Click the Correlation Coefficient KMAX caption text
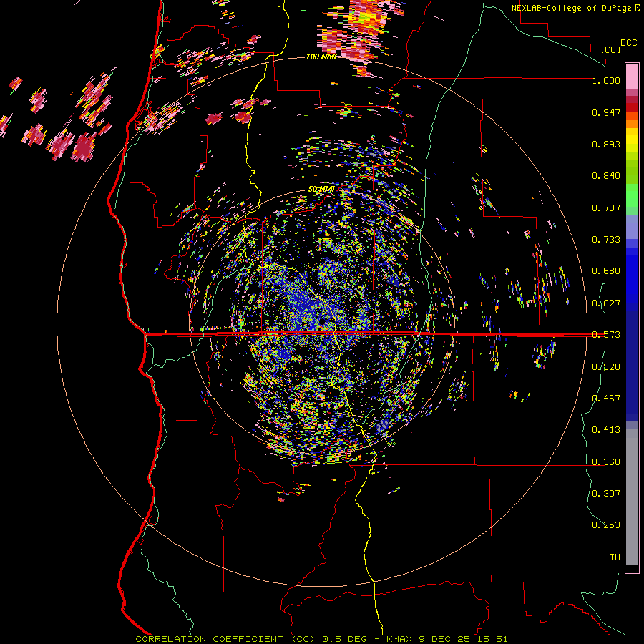This screenshot has height=644, width=644. coord(321,639)
